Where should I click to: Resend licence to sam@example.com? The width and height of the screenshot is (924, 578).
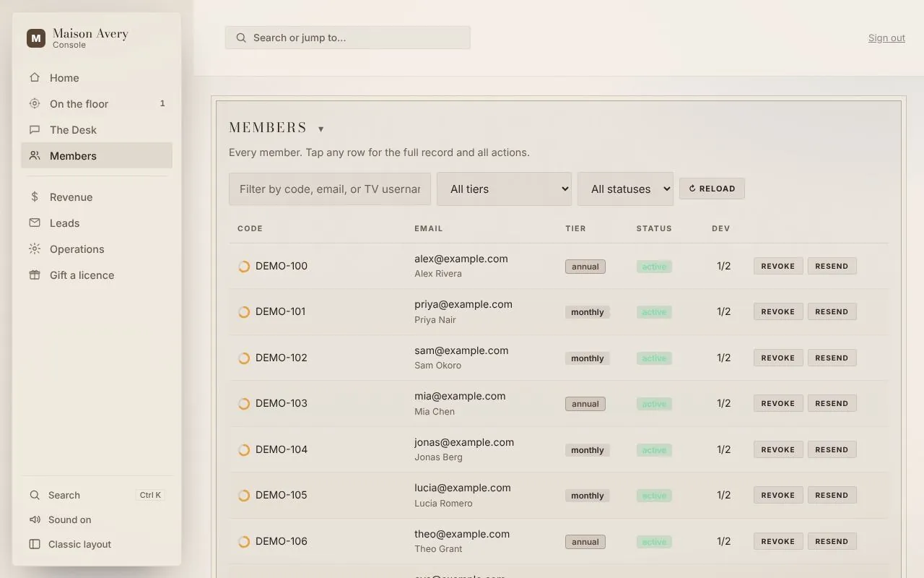pyautogui.click(x=832, y=358)
